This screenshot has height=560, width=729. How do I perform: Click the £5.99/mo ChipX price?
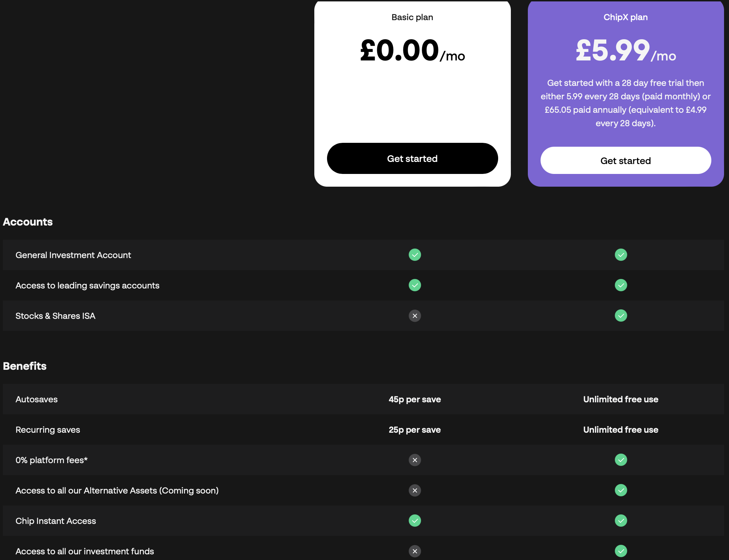tap(626, 51)
